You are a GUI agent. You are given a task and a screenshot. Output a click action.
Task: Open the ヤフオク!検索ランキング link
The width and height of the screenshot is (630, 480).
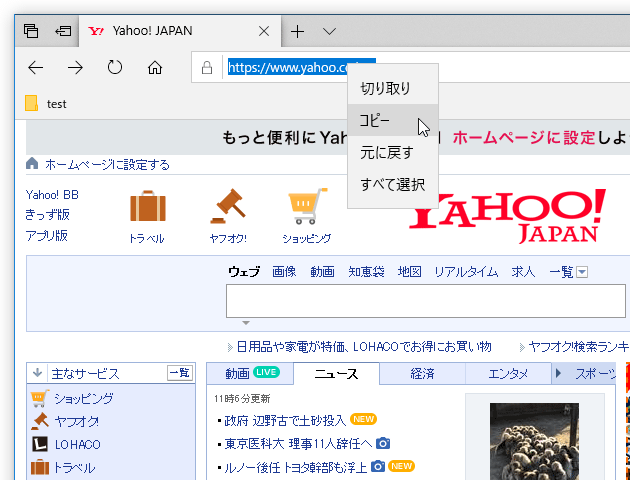[579, 346]
